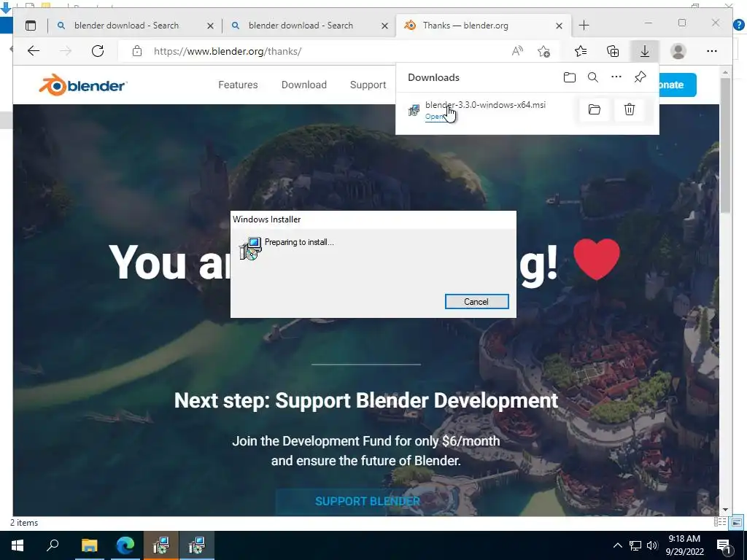
Task: Open Read aloud icon in address bar
Action: click(x=517, y=51)
